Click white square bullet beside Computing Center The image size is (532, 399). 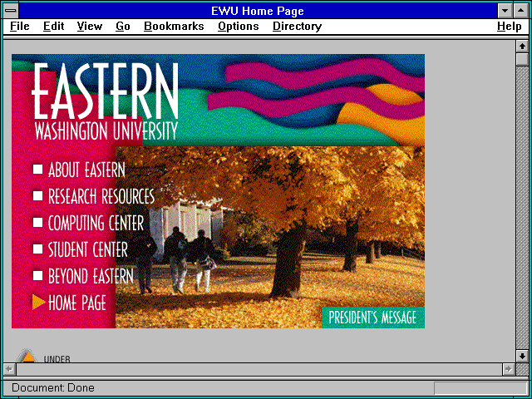click(x=37, y=222)
